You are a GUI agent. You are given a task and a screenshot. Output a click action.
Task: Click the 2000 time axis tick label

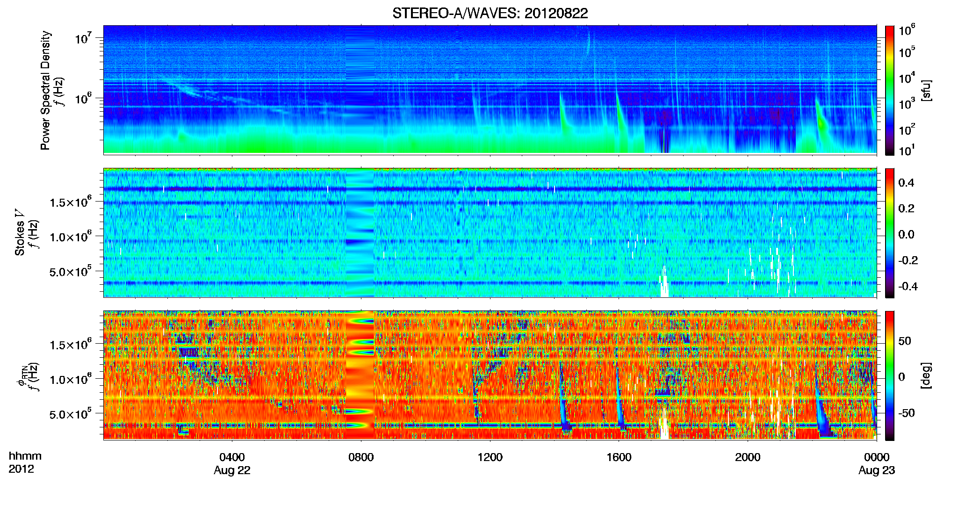(x=748, y=457)
